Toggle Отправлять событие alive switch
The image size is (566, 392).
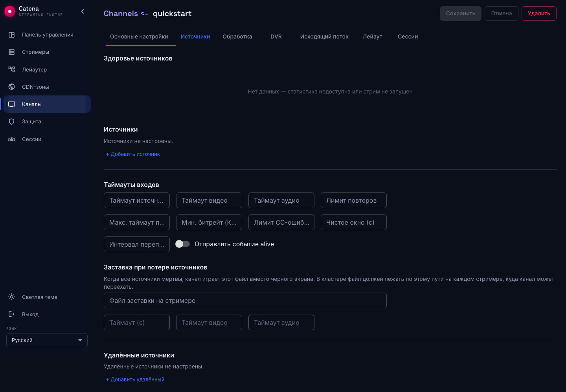click(182, 244)
